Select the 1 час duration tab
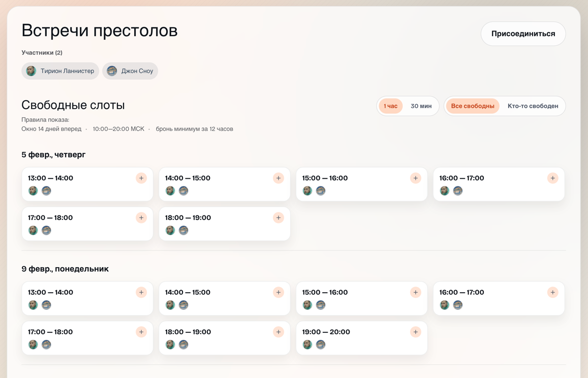588x378 pixels. click(390, 106)
